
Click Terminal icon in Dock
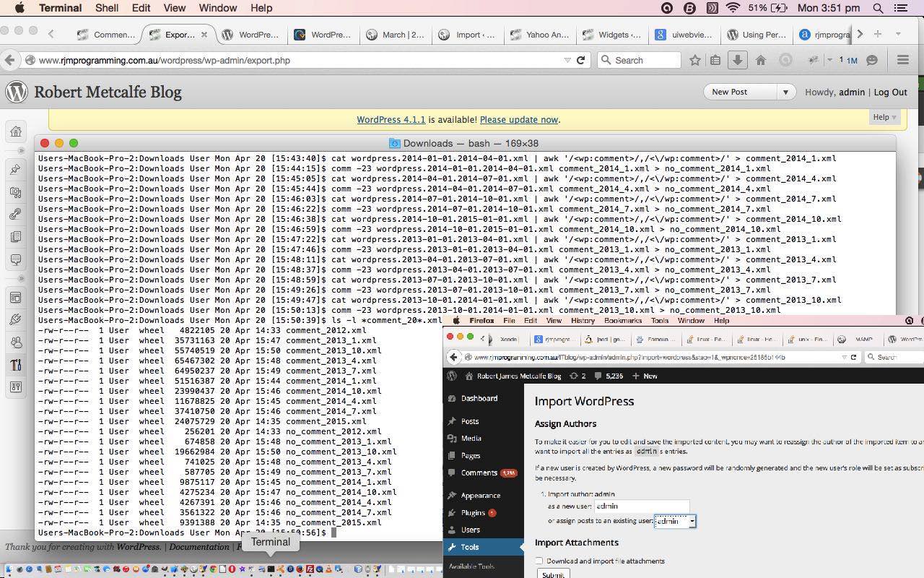point(271,569)
